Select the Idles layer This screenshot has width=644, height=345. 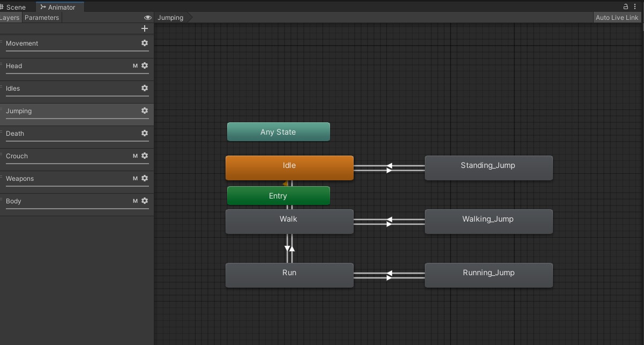(x=77, y=91)
